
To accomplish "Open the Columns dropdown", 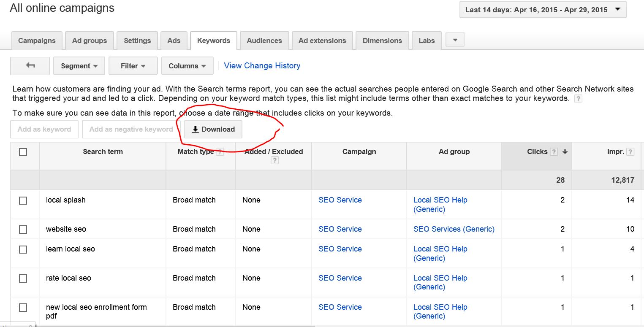I will [187, 66].
